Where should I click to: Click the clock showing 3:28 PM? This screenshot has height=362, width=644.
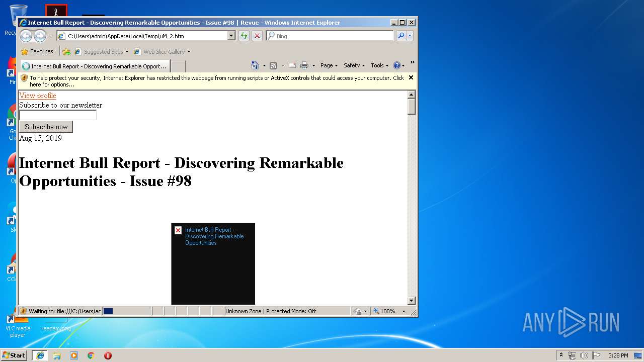tap(618, 355)
